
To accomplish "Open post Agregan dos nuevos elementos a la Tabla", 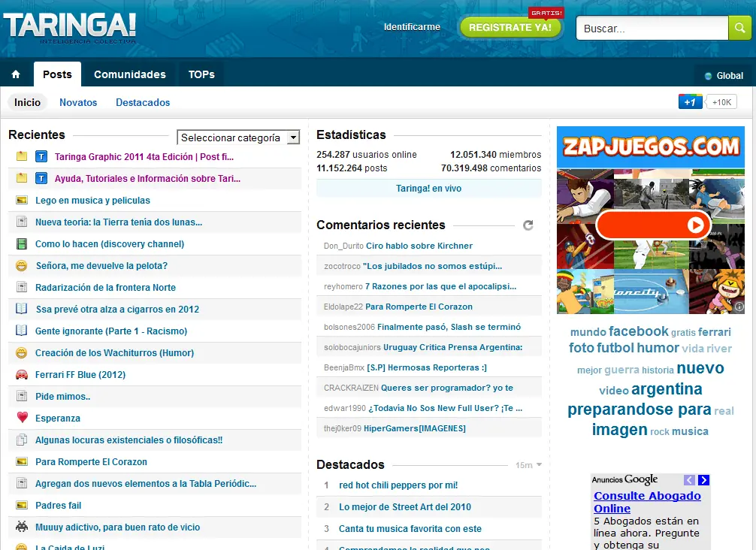I will click(146, 483).
